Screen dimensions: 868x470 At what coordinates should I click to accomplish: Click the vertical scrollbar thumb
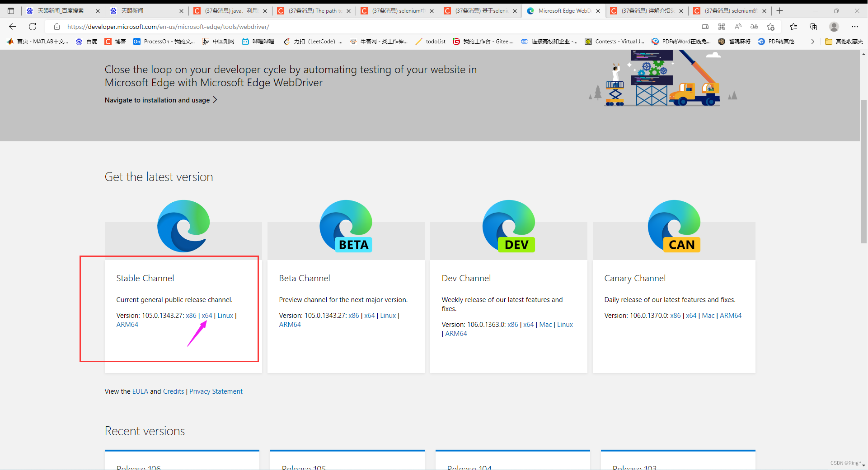pyautogui.click(x=863, y=172)
